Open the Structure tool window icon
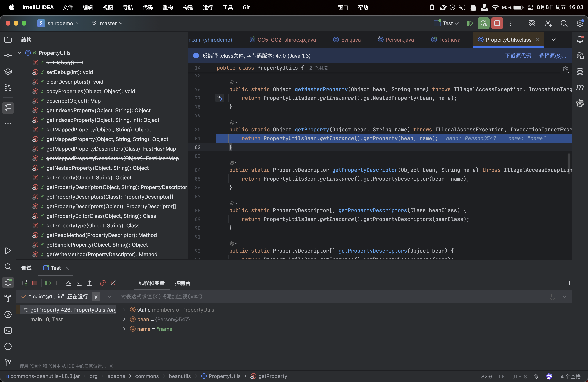The image size is (588, 382). pos(8,108)
